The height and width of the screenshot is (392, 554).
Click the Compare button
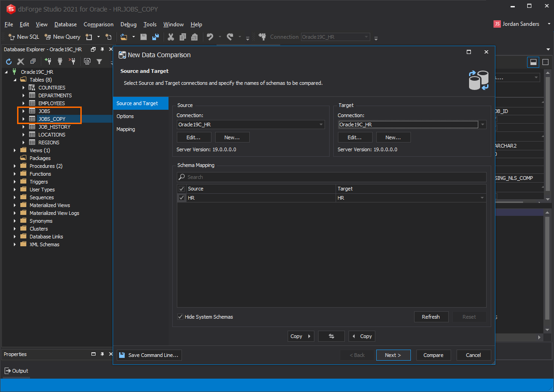[x=433, y=355]
